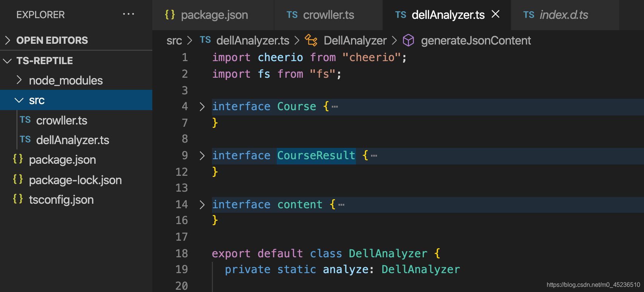
Task: Click braces icon beside package-lock.json
Action: (18, 179)
